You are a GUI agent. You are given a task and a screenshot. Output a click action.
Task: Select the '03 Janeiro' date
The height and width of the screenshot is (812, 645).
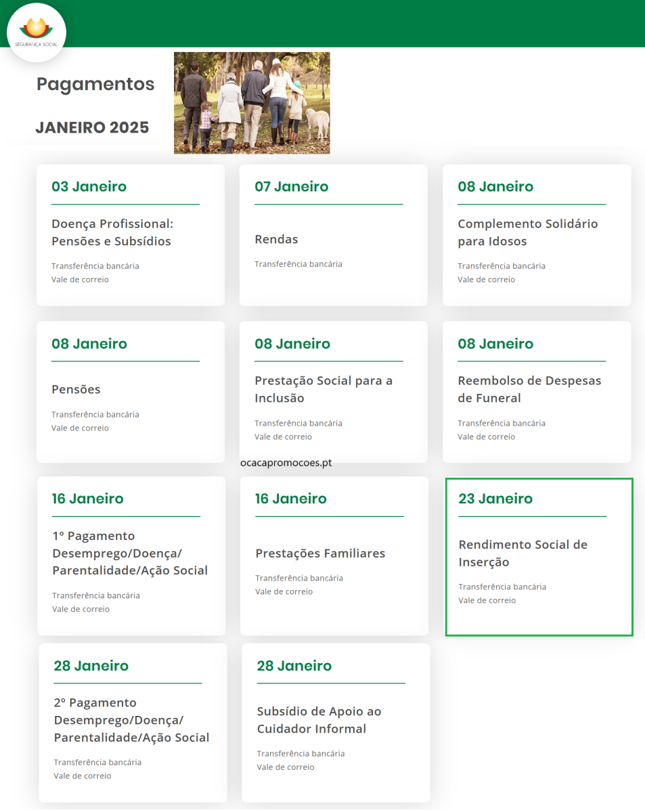tap(89, 186)
